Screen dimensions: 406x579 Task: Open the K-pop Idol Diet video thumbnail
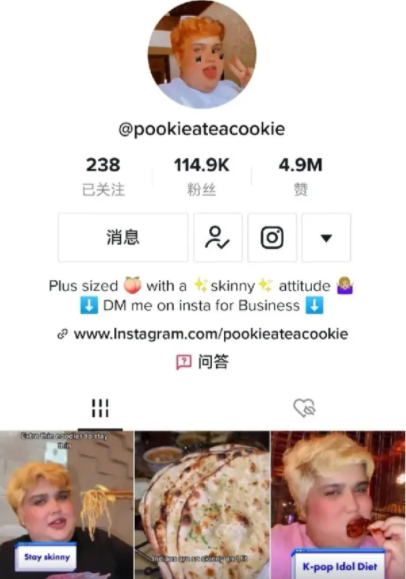pyautogui.click(x=338, y=505)
